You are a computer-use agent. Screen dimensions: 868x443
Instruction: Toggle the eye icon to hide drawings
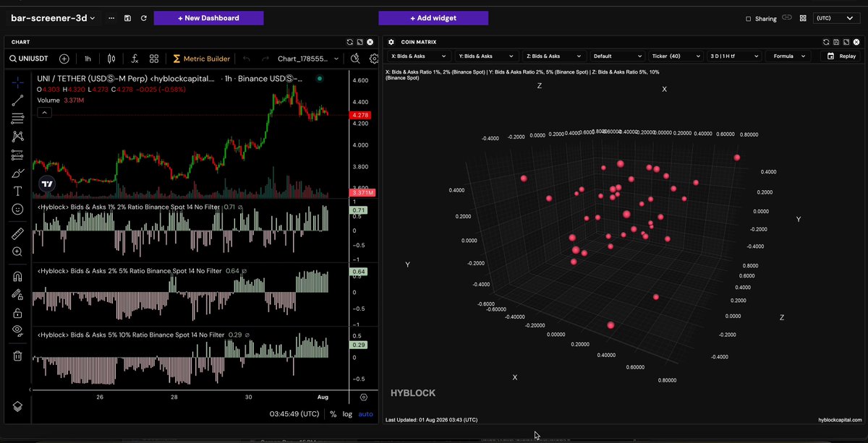[18, 331]
